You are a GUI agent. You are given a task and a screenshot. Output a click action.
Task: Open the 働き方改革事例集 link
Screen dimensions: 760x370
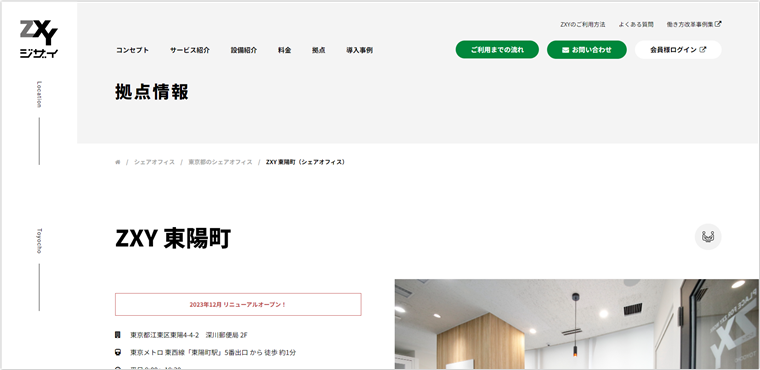coord(694,24)
